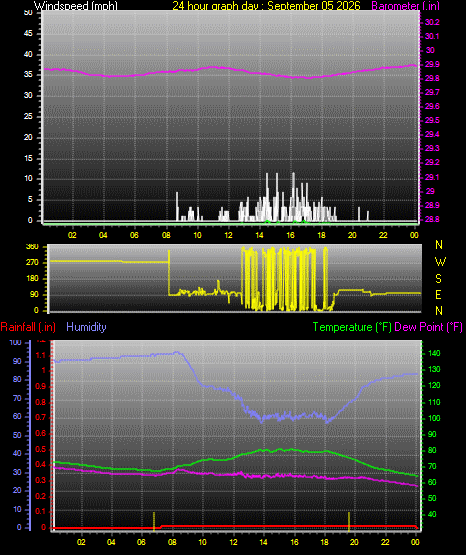Click the '35' windspeed axis value
The width and height of the screenshot is (466, 555).
point(28,75)
